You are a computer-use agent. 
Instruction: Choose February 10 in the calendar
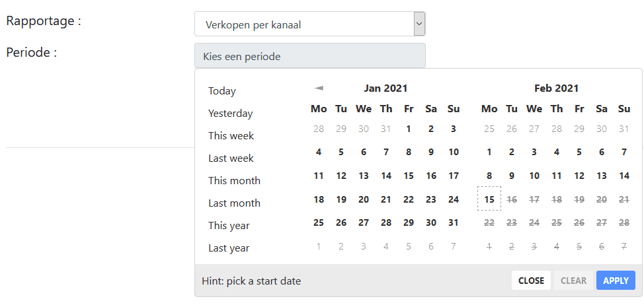tap(534, 176)
